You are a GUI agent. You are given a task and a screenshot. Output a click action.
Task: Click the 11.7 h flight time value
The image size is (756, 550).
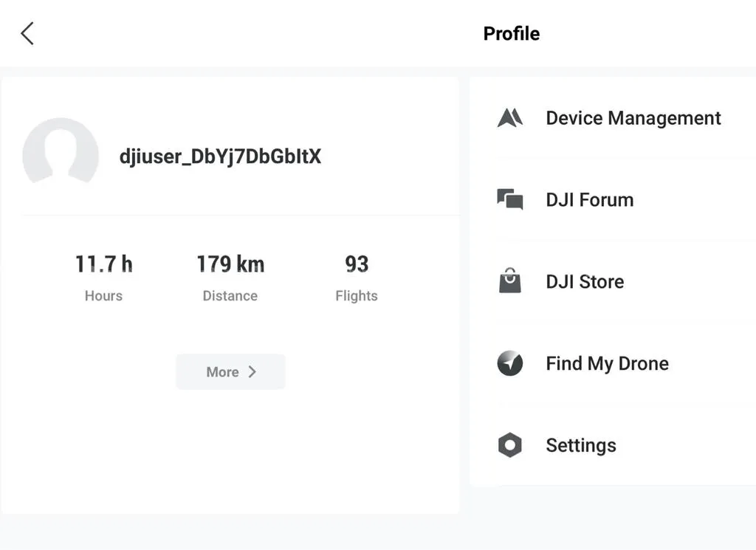(103, 264)
